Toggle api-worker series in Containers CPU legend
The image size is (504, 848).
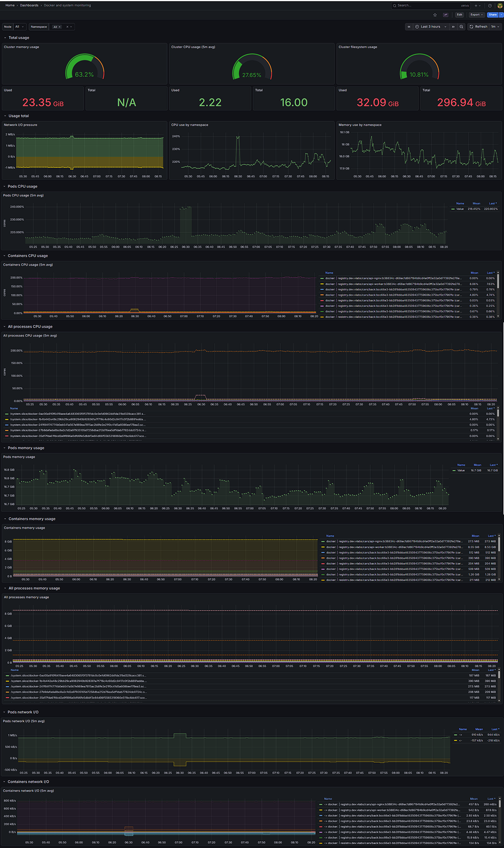[393, 284]
